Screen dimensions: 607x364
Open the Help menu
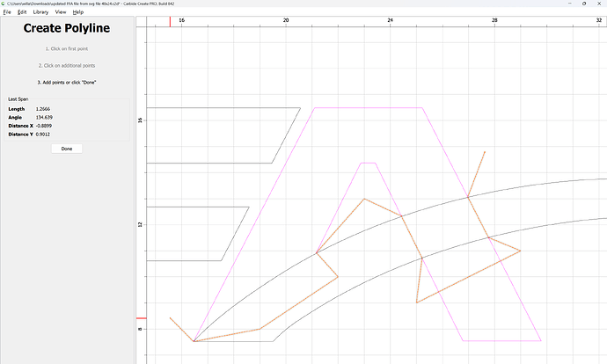(x=78, y=12)
